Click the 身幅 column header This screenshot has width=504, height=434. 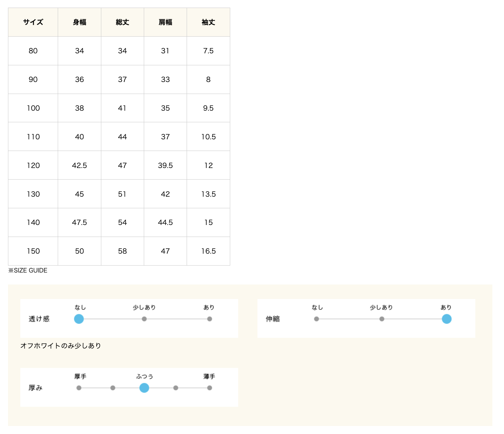tap(80, 22)
